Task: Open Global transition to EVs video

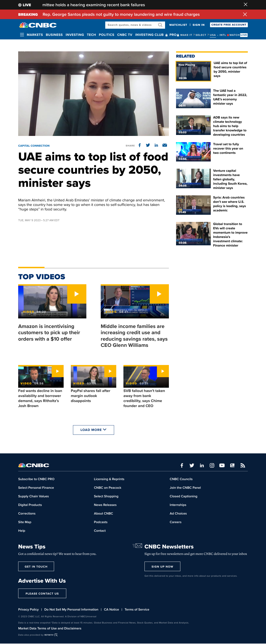Action: pos(193,234)
